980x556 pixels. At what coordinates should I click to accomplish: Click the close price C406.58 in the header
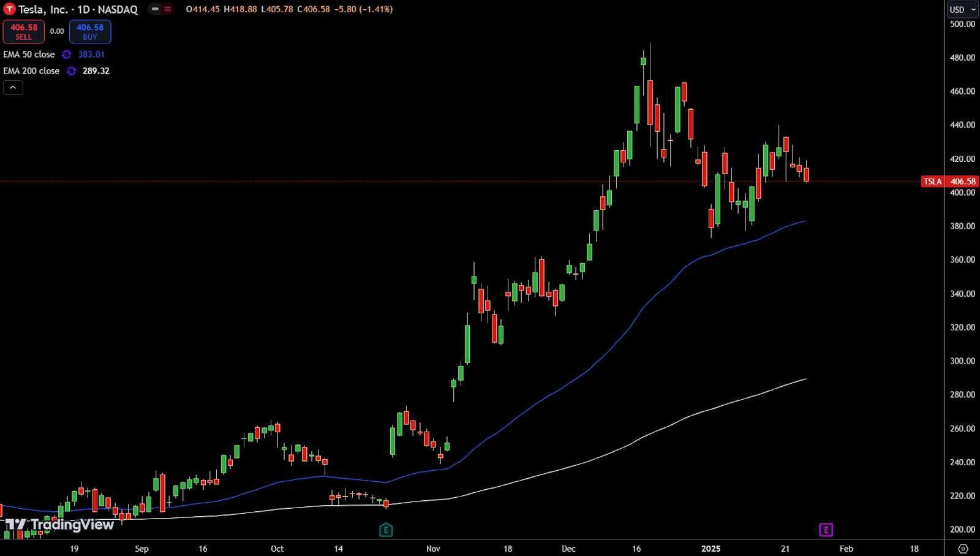coord(313,9)
